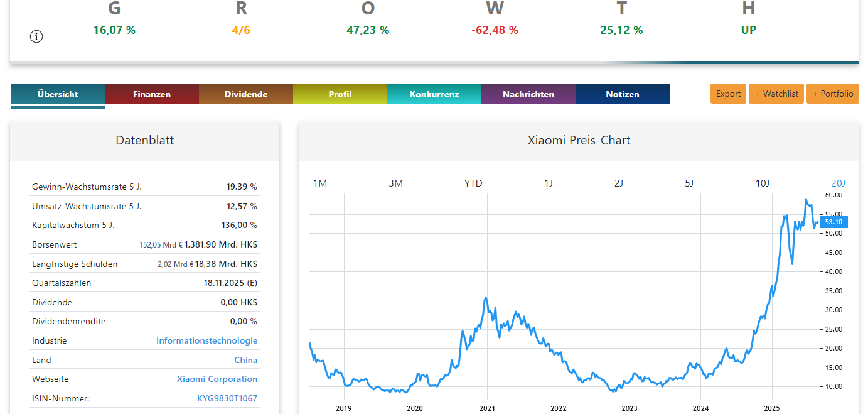Click Umsatz-Wachstumsrate value 12,57 %
This screenshot has height=414, width=868.
242,206
